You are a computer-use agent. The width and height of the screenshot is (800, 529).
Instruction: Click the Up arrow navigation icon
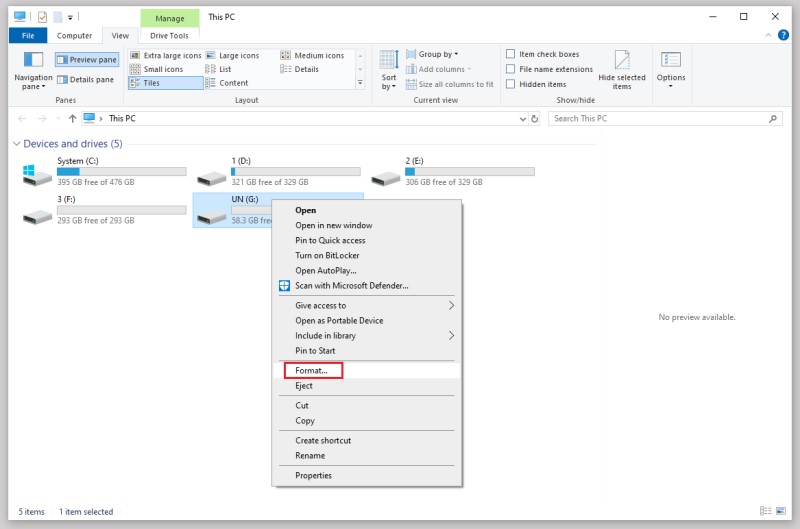coord(72,118)
